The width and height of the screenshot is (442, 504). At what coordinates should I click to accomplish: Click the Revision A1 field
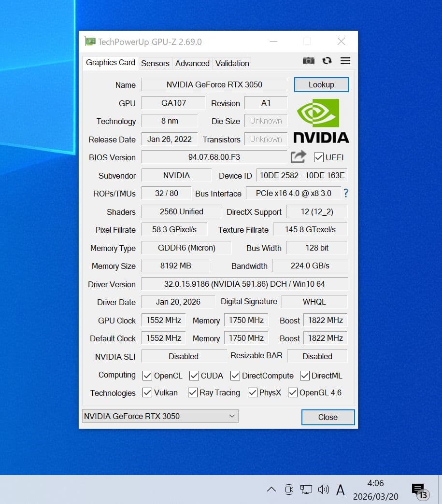click(x=266, y=103)
